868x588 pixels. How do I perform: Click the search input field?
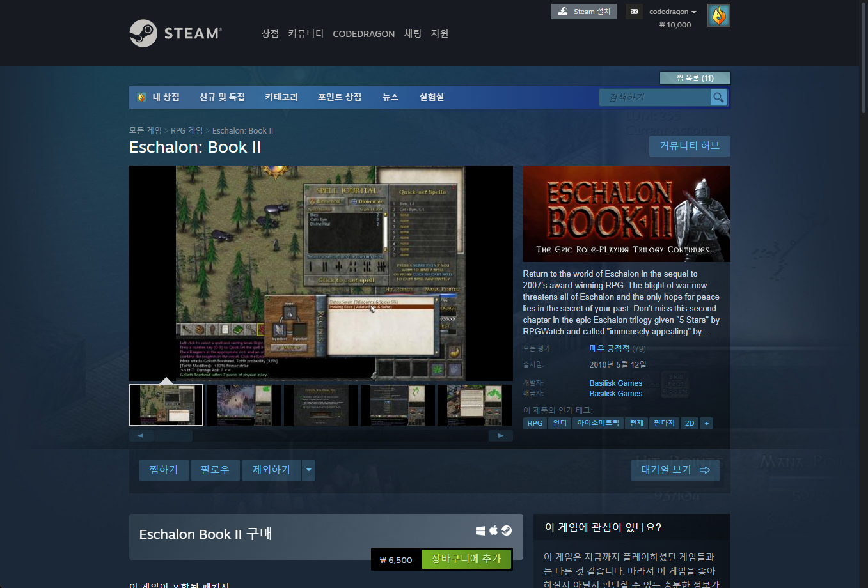(655, 97)
